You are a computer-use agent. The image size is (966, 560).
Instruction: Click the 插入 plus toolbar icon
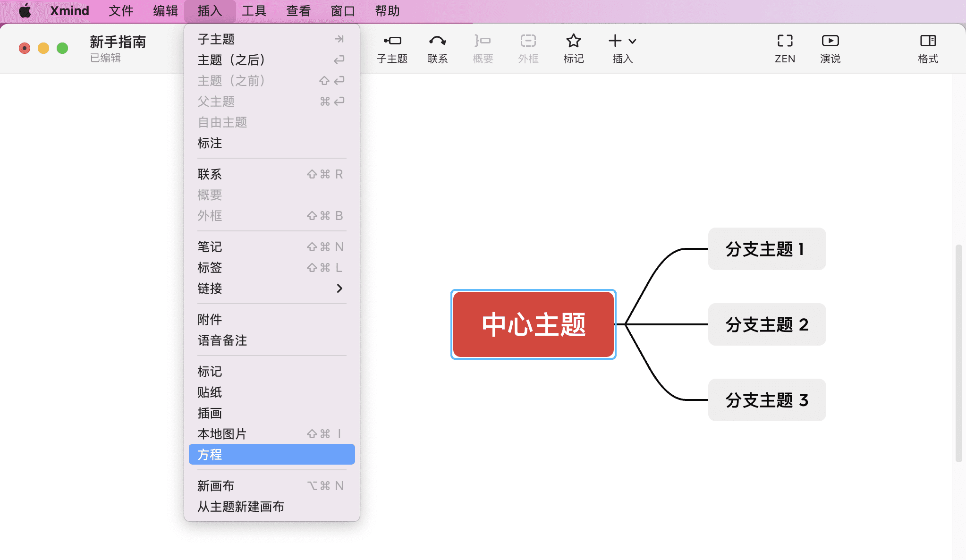tap(615, 42)
